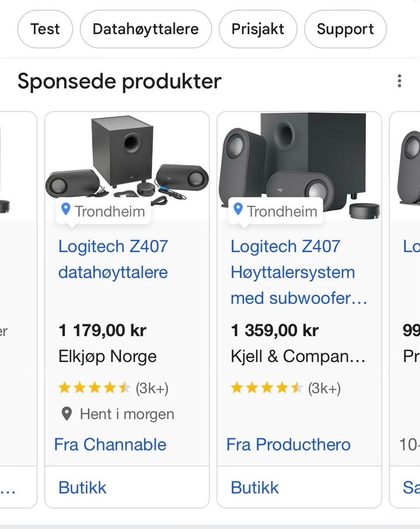The height and width of the screenshot is (529, 420).
Task: Tap the star rating under Elkjøp Norge
Action: (x=94, y=388)
